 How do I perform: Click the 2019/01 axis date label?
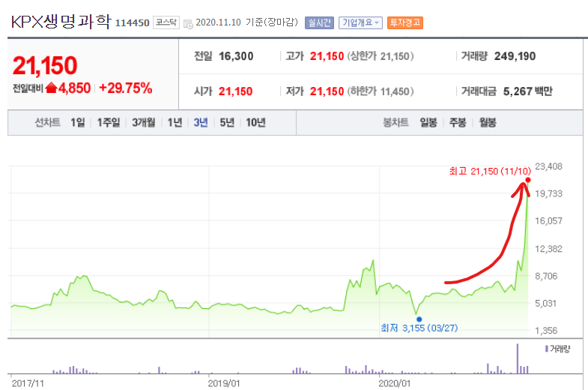tap(224, 383)
